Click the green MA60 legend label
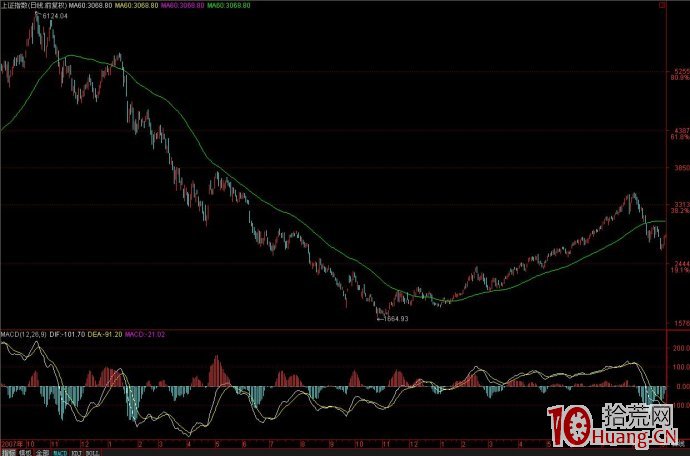Image resolution: width=690 pixels, height=456 pixels. 227,5
